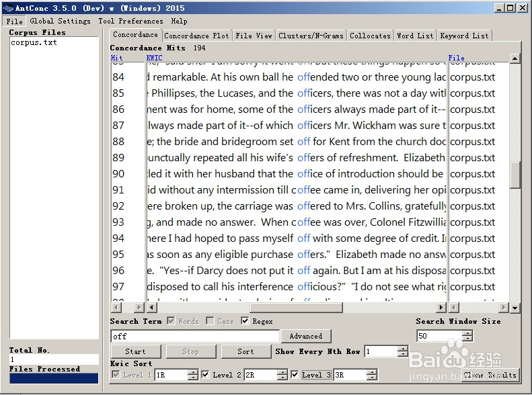Decrease Level 3 sort position

pyautogui.click(x=372, y=378)
